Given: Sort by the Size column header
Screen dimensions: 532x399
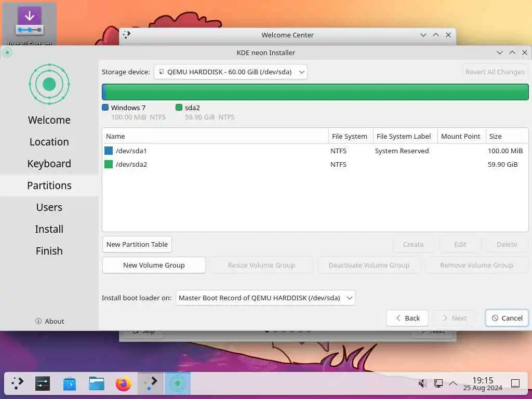Looking at the screenshot, I should tap(507, 136).
